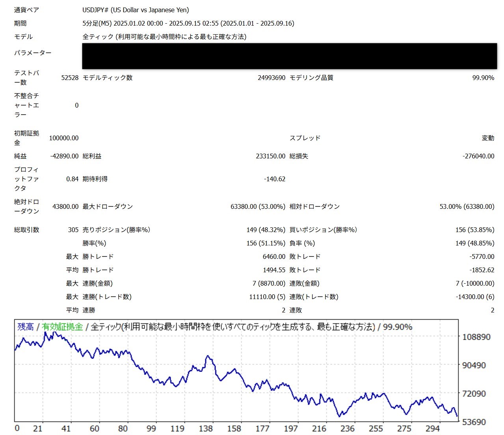Viewport: 504px width, 435px height.
Task: Click the maximal drawdown 63380.00 (53.00%) value
Action: [258, 206]
